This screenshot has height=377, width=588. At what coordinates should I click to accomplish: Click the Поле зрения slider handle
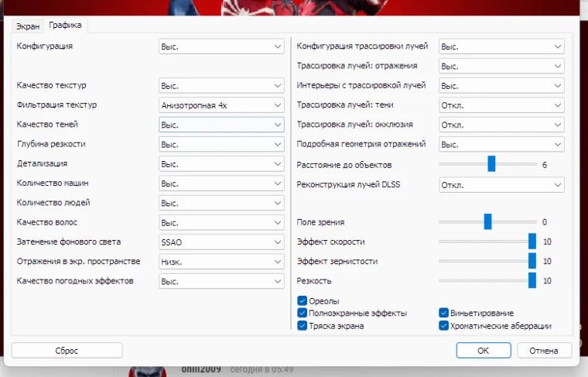[487, 221]
